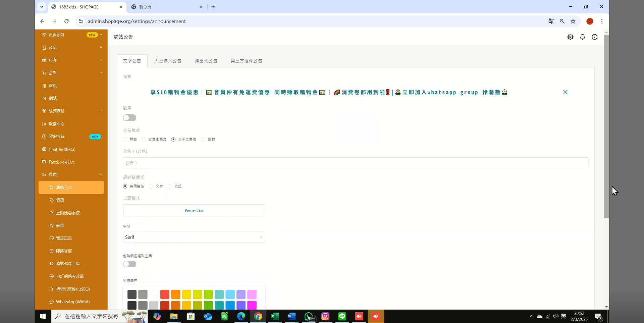Go back using the browser back arrow
The image size is (644, 323).
click(42, 21)
